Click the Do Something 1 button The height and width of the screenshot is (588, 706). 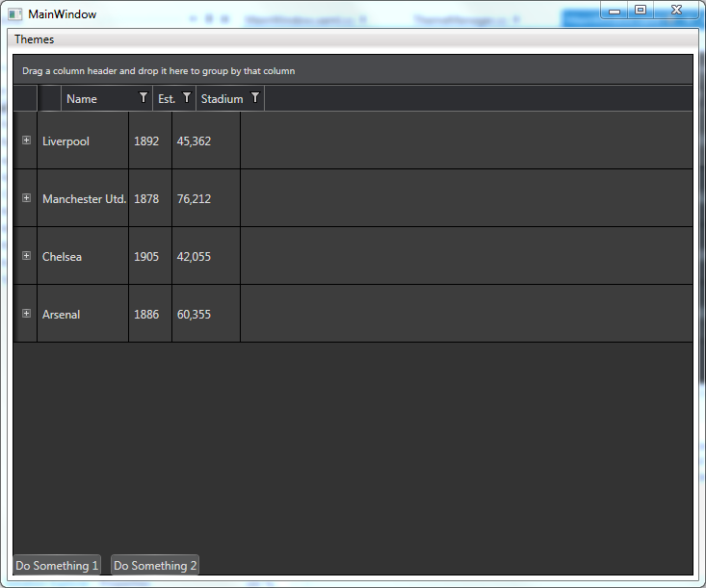tap(57, 565)
